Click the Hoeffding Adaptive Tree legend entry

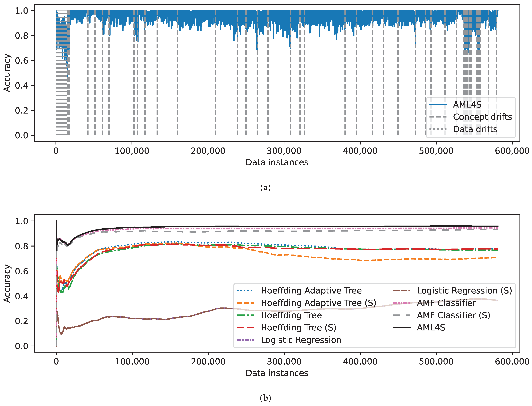click(311, 290)
